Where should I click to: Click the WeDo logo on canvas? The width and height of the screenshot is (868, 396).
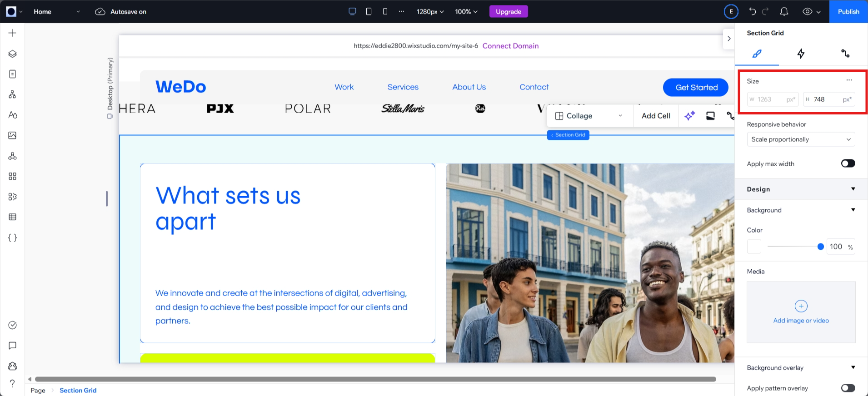(x=181, y=87)
